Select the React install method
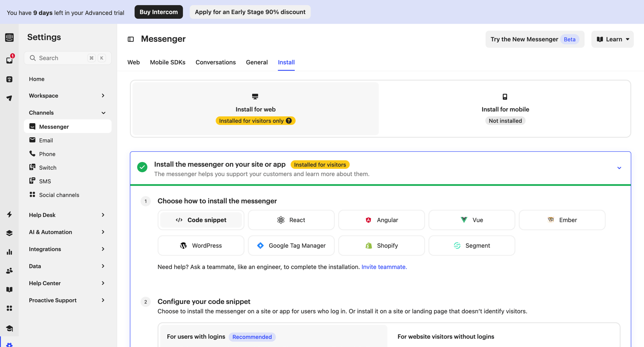 (x=291, y=220)
